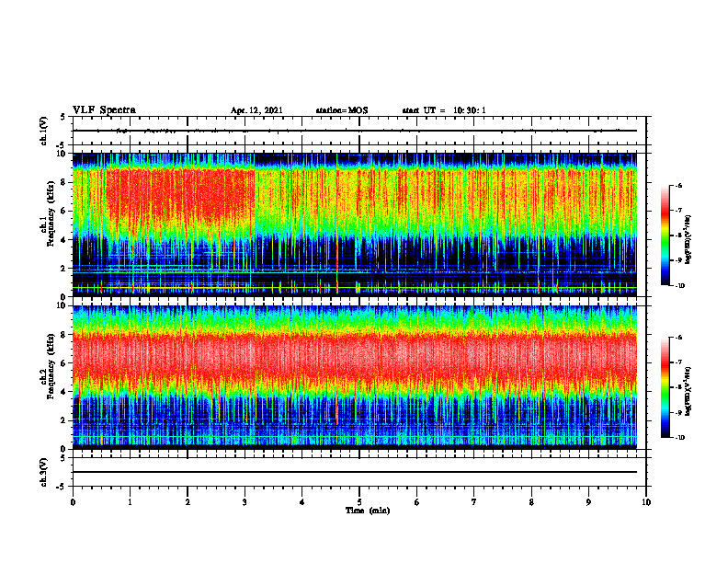Click the ch.1 frequency tick "4"

[x=64, y=240]
